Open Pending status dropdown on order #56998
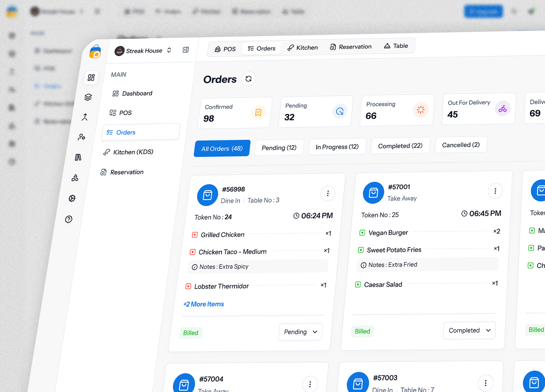Image resolution: width=545 pixels, height=392 pixels. click(300, 332)
